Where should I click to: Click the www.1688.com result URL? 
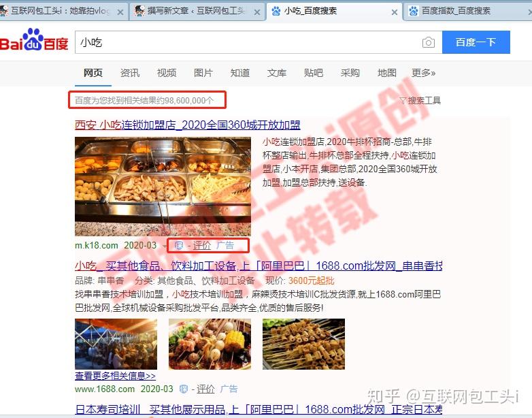click(105, 389)
